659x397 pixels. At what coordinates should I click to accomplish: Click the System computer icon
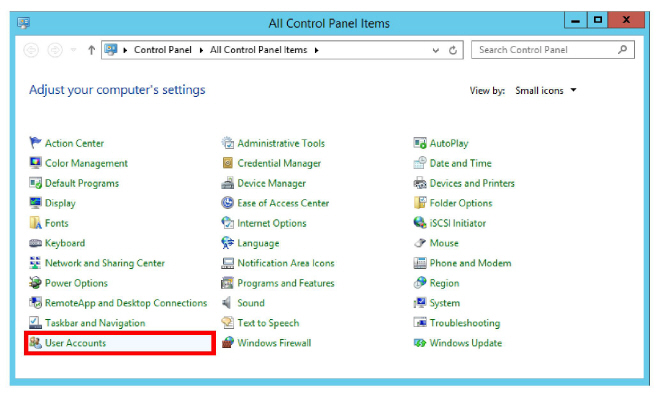420,302
